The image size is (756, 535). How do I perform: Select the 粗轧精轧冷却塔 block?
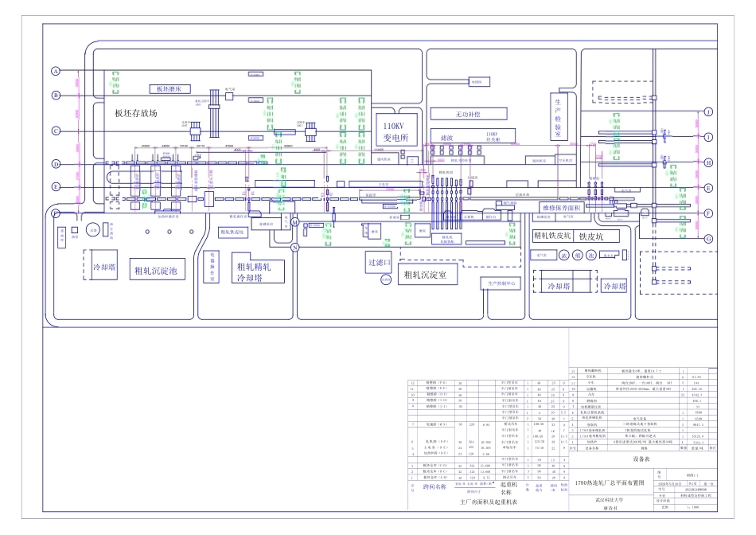[258, 271]
